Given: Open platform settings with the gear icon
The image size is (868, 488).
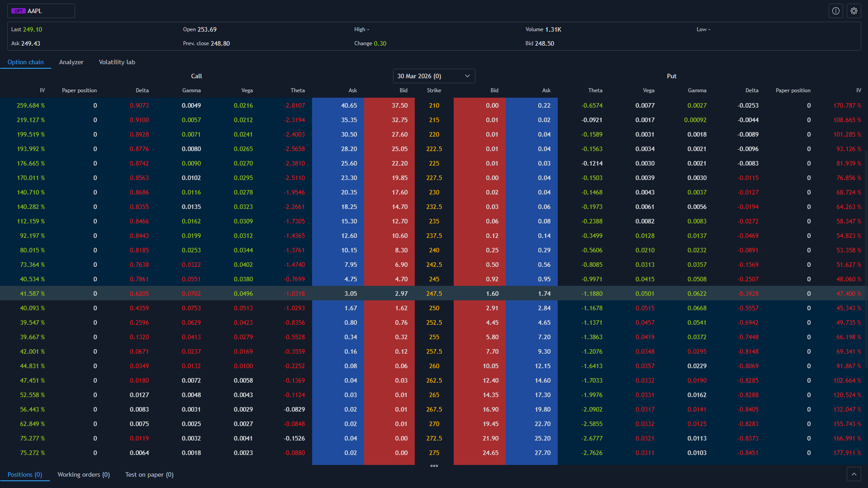Looking at the screenshot, I should tap(853, 11).
